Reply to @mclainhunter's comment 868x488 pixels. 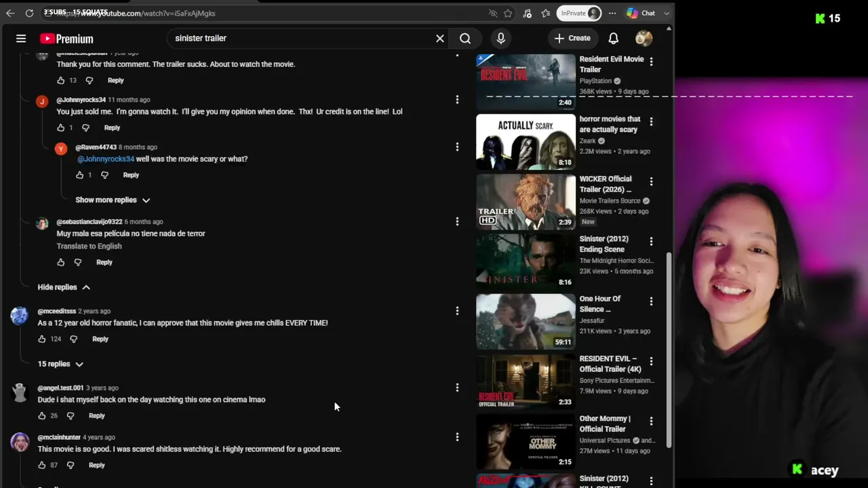point(96,465)
